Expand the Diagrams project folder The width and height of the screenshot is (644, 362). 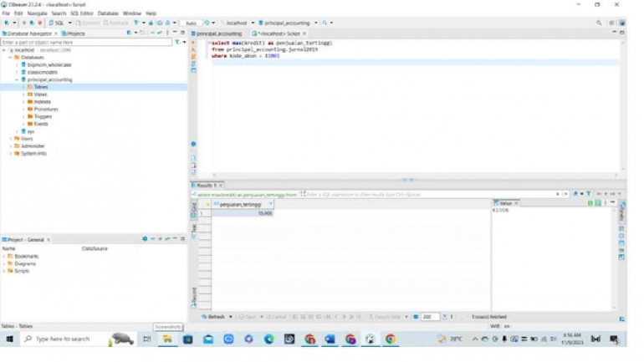click(4, 263)
